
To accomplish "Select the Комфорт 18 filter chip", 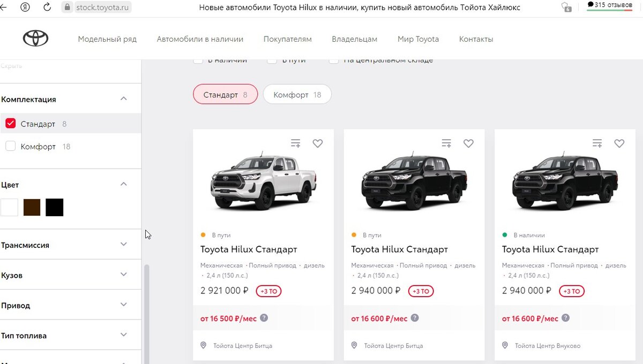I will click(x=297, y=95).
